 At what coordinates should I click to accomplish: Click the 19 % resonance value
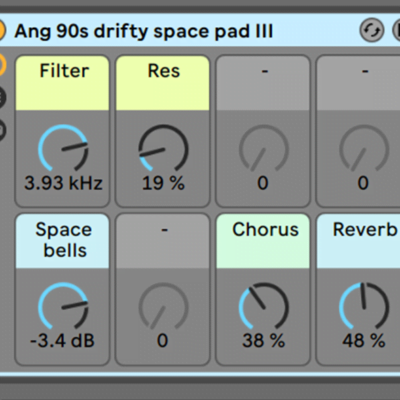163,183
